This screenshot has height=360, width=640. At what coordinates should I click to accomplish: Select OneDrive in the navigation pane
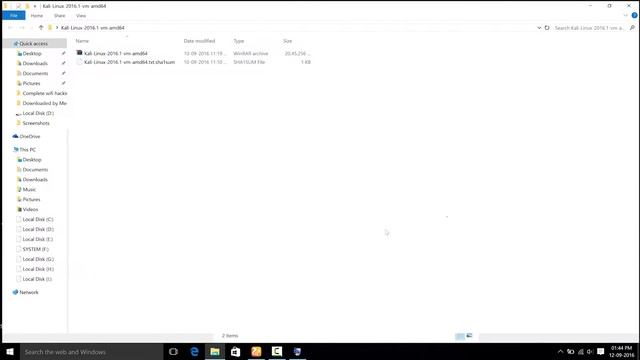pos(29,136)
